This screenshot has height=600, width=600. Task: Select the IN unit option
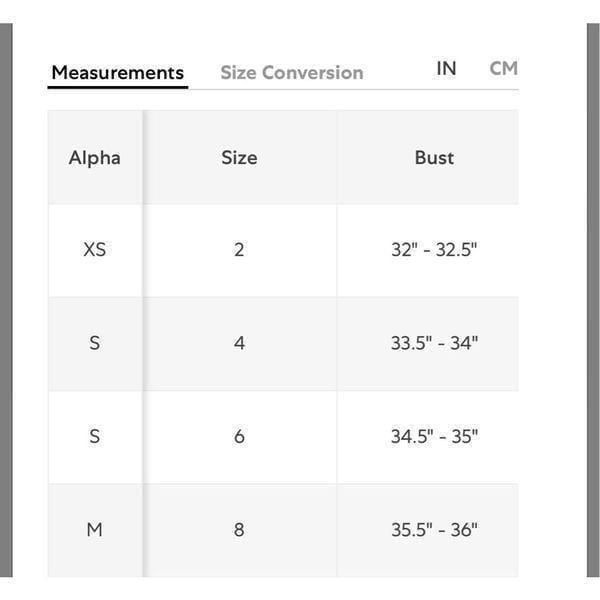[446, 68]
